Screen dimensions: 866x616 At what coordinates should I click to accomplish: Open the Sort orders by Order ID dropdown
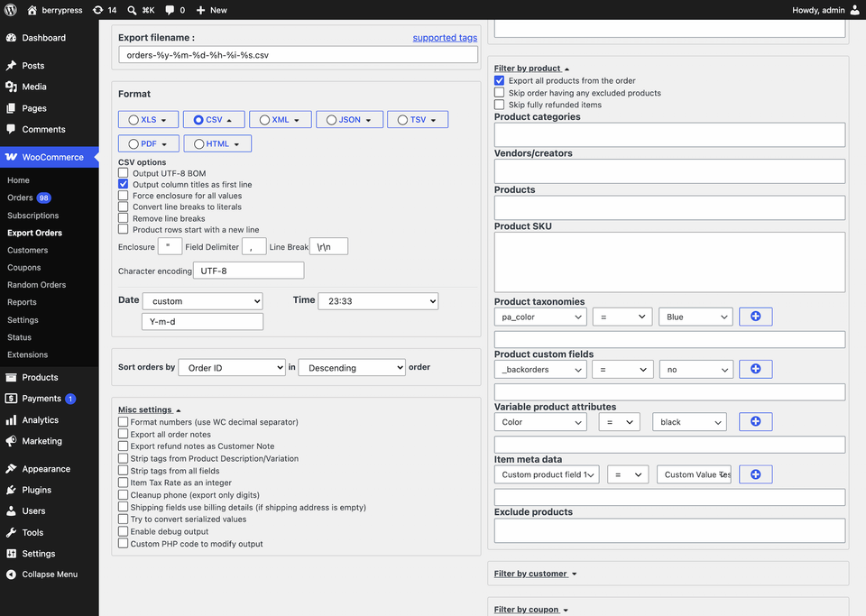pyautogui.click(x=232, y=368)
